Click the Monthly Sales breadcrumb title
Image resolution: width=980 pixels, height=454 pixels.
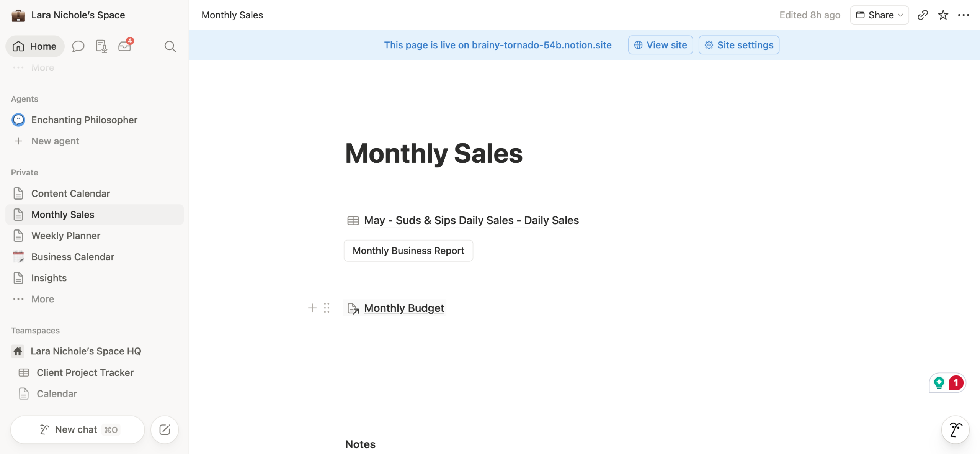pos(232,15)
